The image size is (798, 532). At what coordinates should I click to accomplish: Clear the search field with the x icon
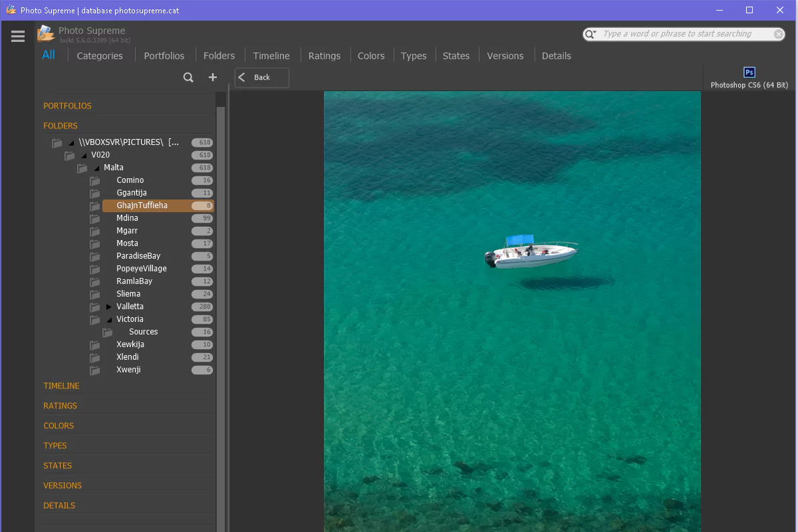tap(778, 35)
